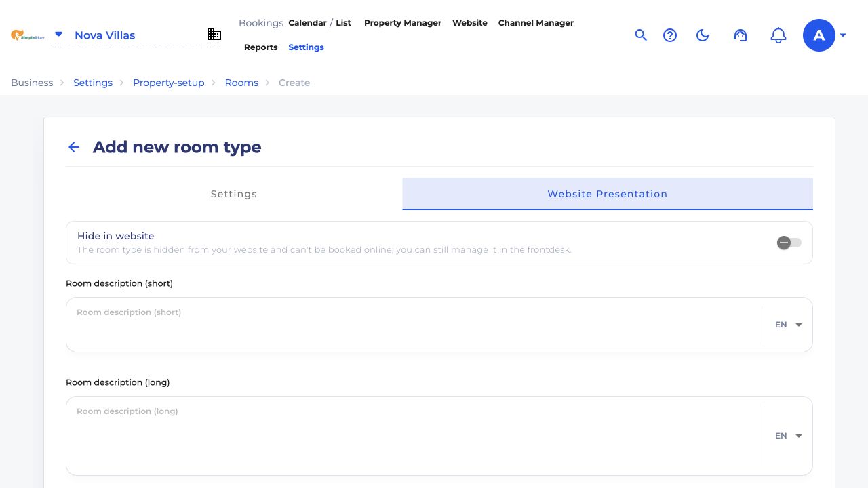Go back using the arrow beside Add new room type
The image size is (868, 488).
pyautogui.click(x=74, y=147)
